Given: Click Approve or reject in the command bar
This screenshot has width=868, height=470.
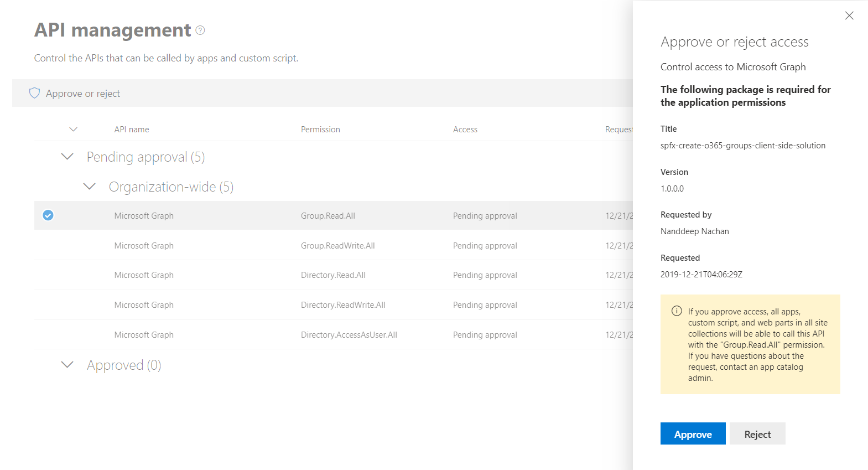Looking at the screenshot, I should click(x=82, y=94).
